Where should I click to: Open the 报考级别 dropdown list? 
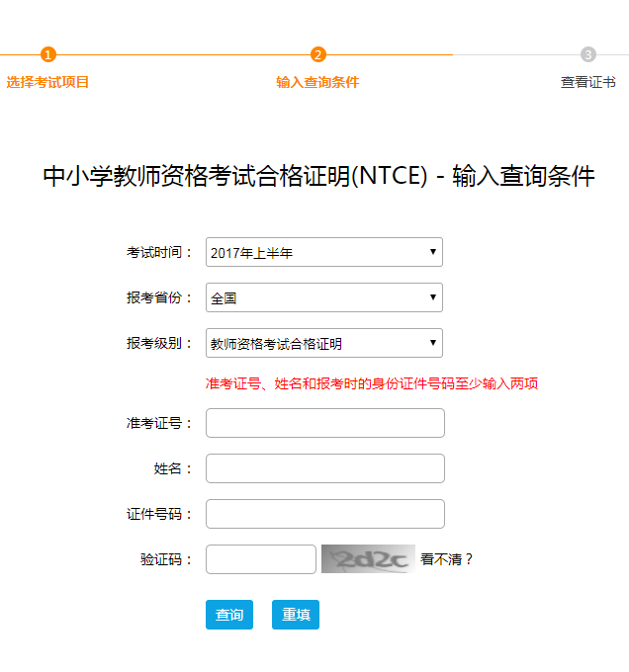point(324,344)
